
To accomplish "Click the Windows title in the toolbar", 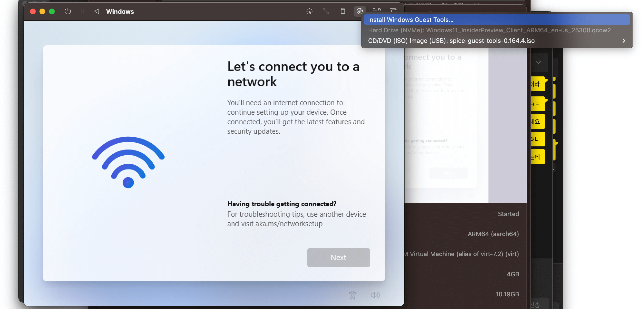I will click(120, 11).
